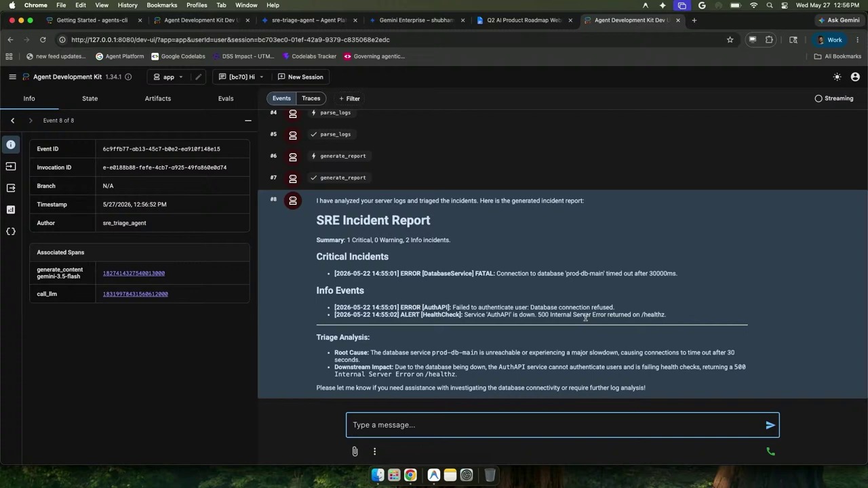Open the three-dot options beside paperclip

374,451
